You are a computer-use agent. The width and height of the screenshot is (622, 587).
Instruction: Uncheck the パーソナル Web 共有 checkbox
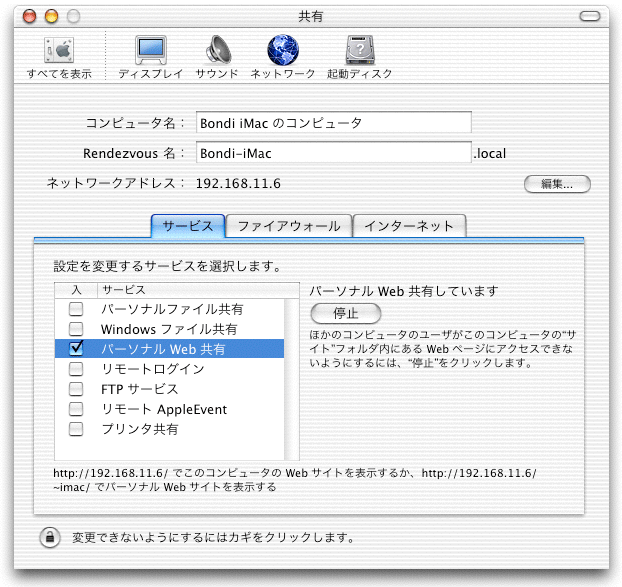click(75, 349)
